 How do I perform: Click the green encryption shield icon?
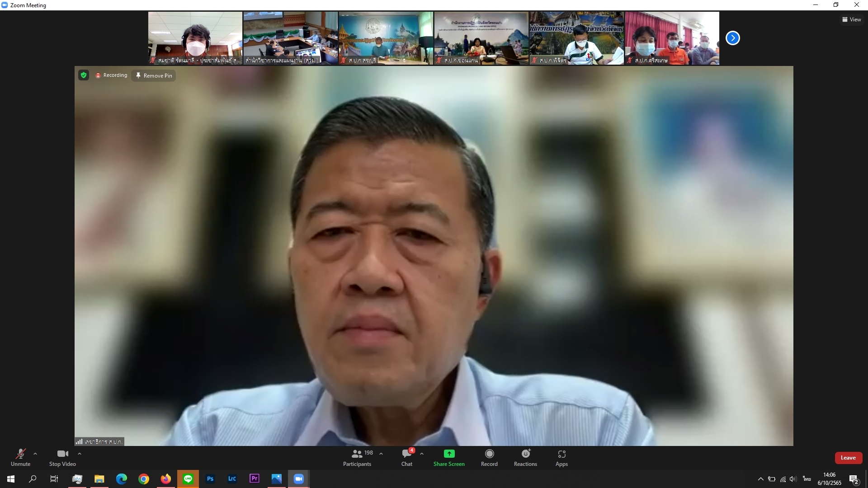[x=84, y=75]
